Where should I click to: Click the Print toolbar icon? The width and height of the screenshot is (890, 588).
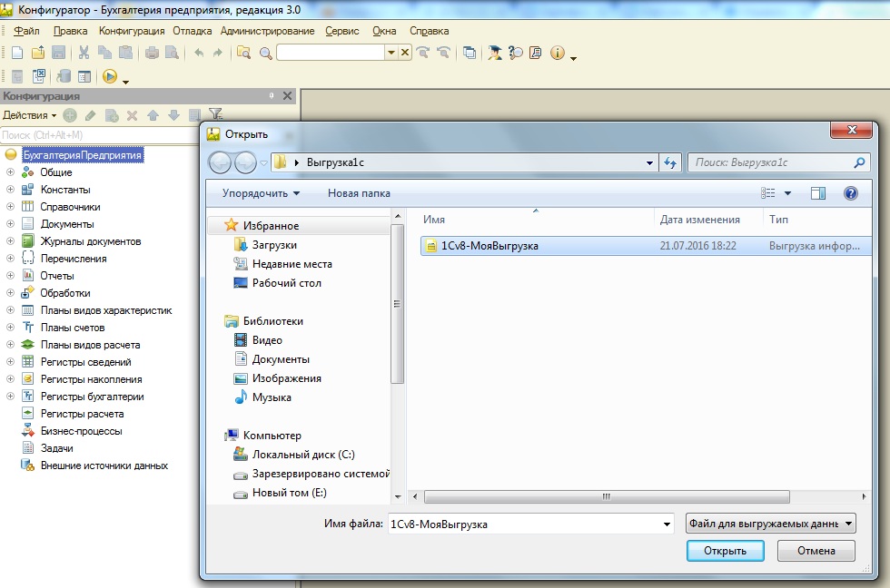pos(152,53)
